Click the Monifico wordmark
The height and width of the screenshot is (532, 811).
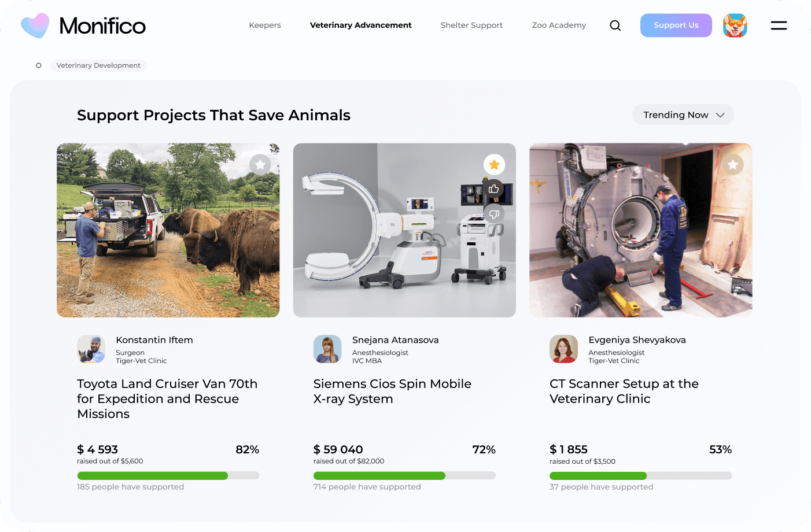tap(102, 26)
